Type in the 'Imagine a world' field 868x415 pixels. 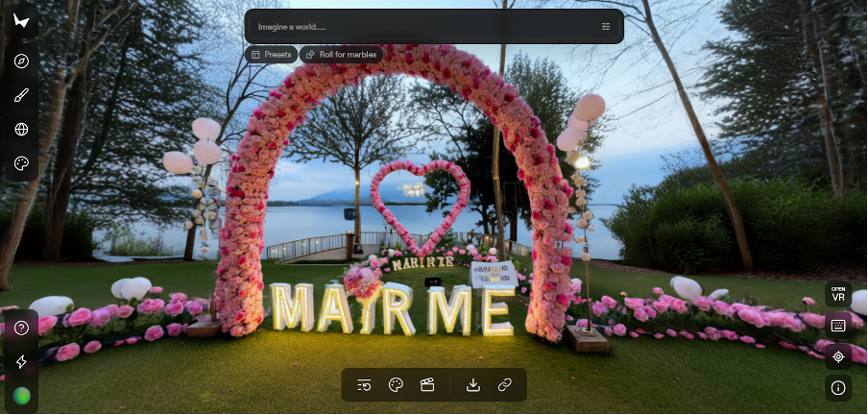422,27
